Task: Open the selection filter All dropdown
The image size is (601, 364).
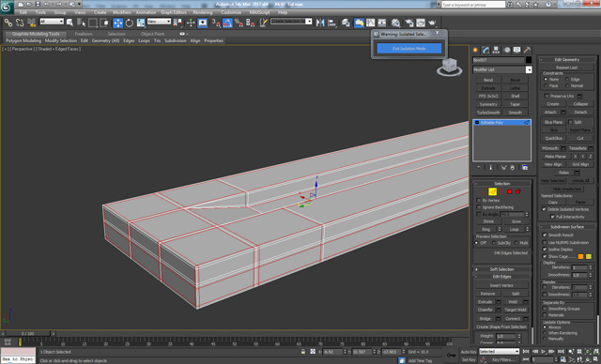Action: (x=52, y=22)
